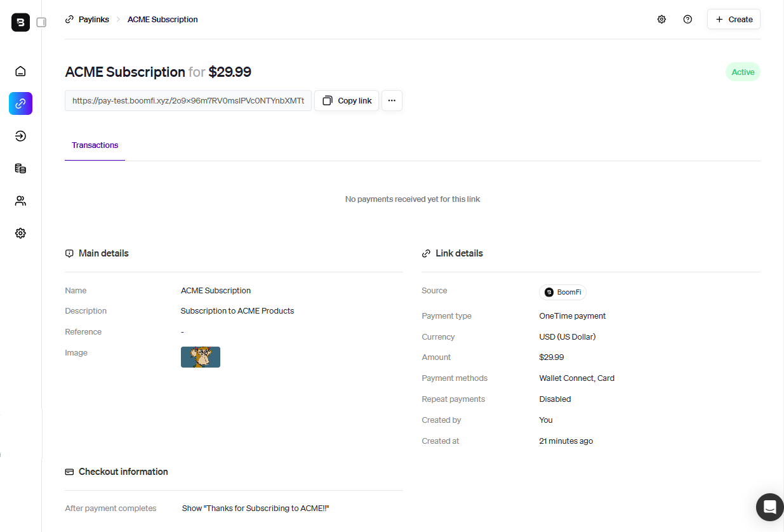Click 'OneTime payment' value
The width and height of the screenshot is (784, 532).
tap(573, 316)
